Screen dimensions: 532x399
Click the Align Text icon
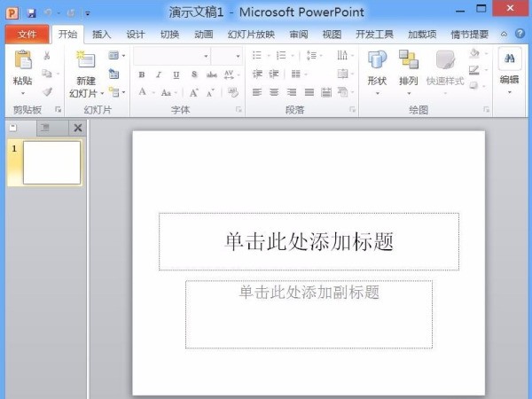click(x=342, y=74)
